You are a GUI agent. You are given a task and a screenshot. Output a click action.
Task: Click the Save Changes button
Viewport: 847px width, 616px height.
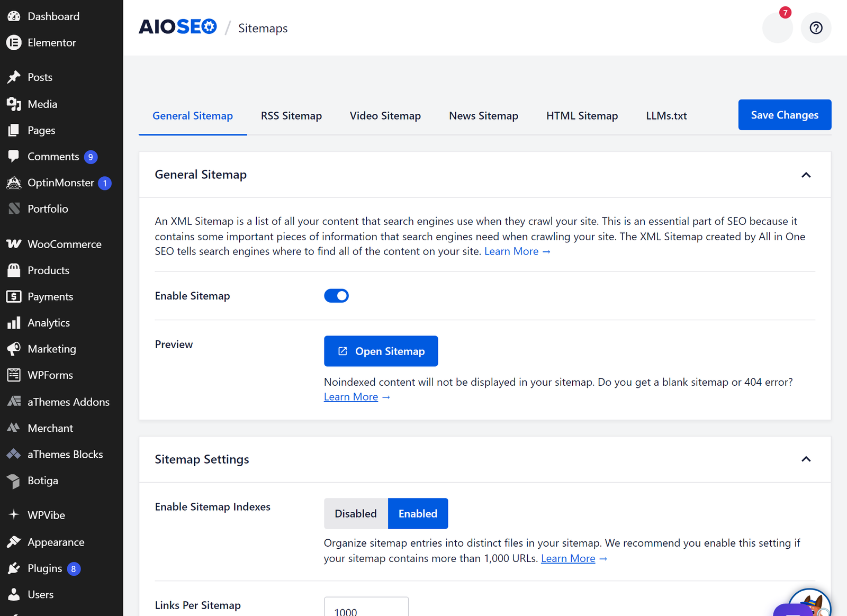click(x=785, y=115)
